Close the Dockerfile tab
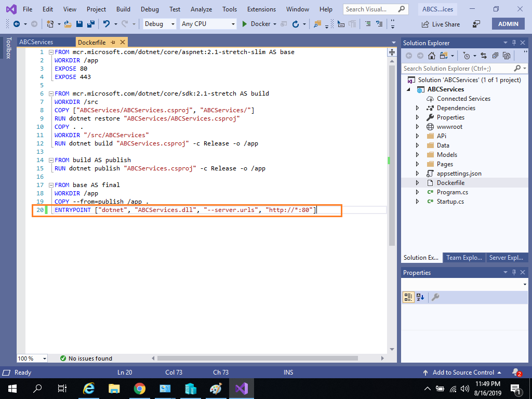Screen dimensions: 532x399 tap(123, 42)
